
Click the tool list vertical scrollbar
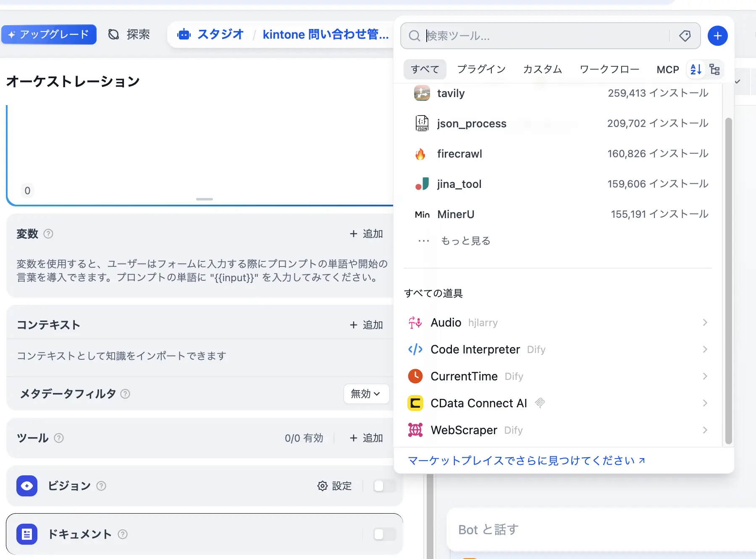(x=729, y=281)
